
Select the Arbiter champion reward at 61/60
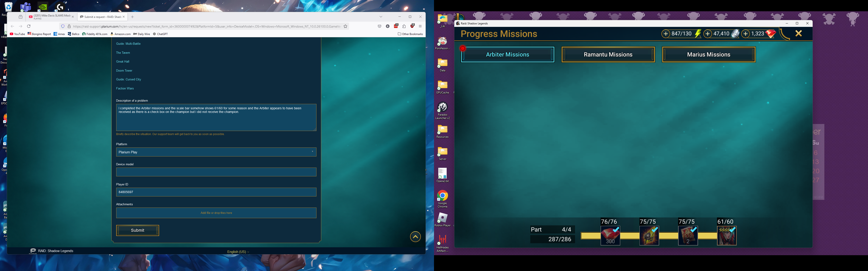(x=726, y=235)
